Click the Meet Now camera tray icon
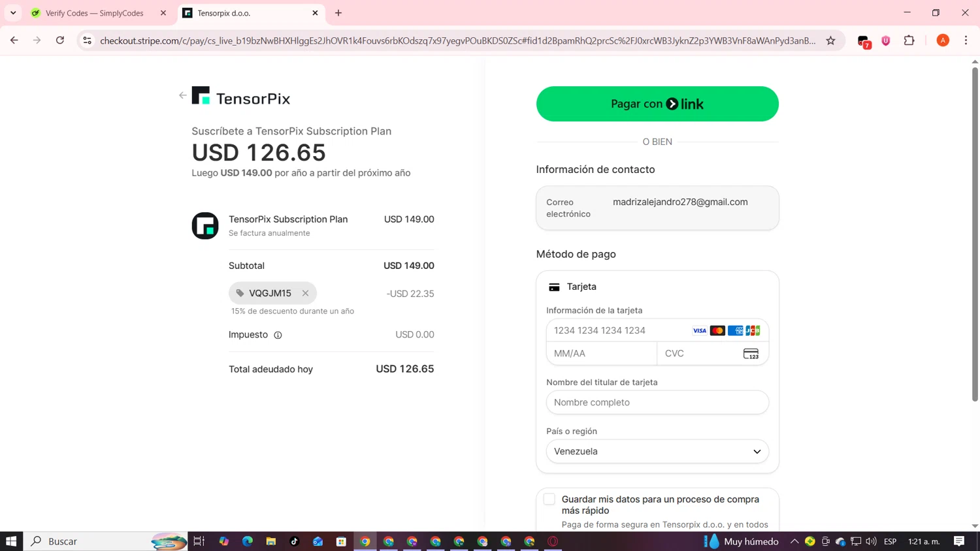Image resolution: width=980 pixels, height=551 pixels. tap(826, 541)
